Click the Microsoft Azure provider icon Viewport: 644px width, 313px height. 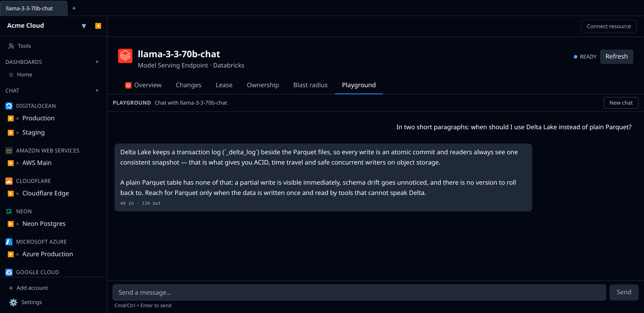[9, 242]
